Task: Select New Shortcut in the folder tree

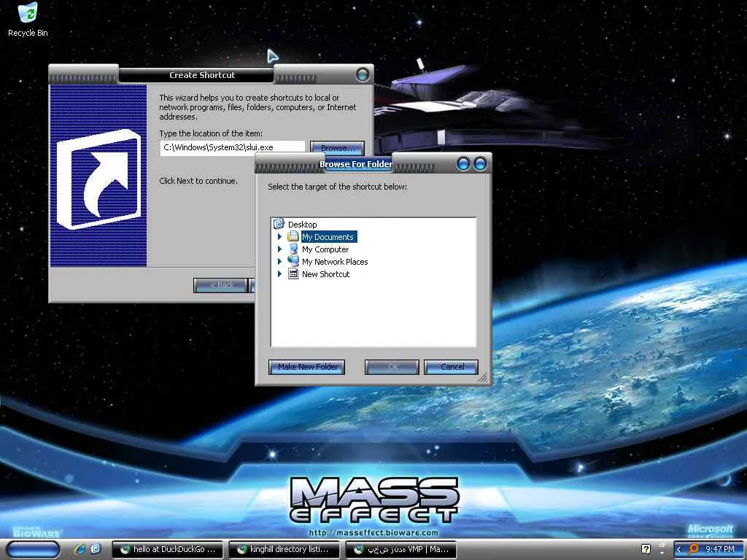Action: (326, 274)
